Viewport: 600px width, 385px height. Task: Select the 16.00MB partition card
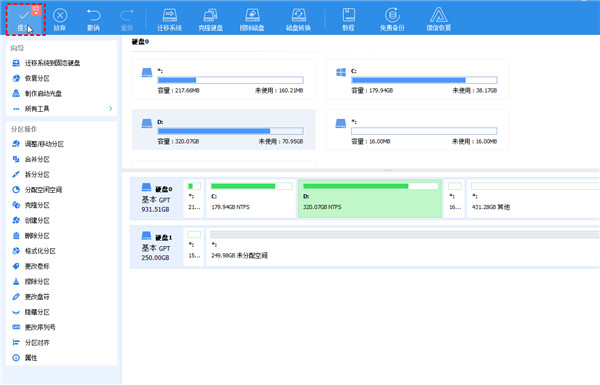click(417, 130)
